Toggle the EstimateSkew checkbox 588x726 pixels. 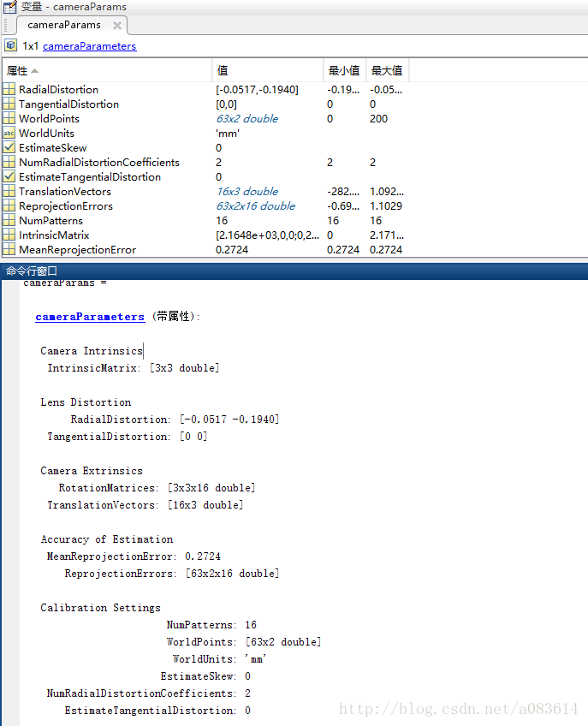pyautogui.click(x=9, y=148)
